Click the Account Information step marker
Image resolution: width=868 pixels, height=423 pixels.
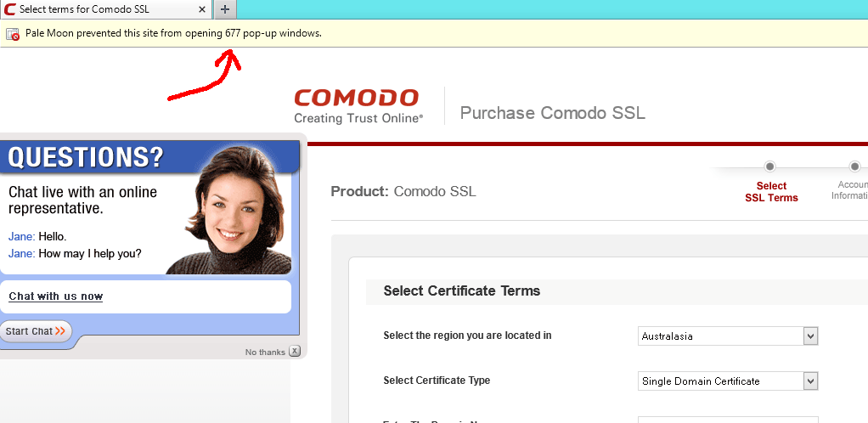[x=854, y=166]
